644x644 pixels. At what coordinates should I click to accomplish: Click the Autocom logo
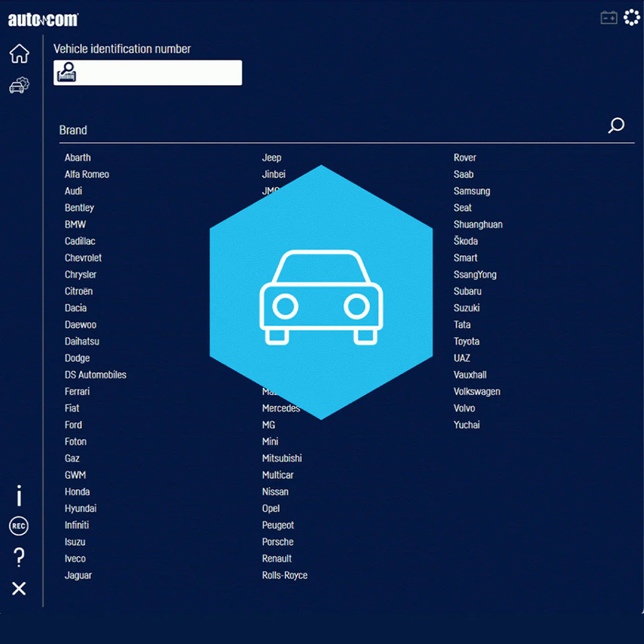(x=43, y=20)
